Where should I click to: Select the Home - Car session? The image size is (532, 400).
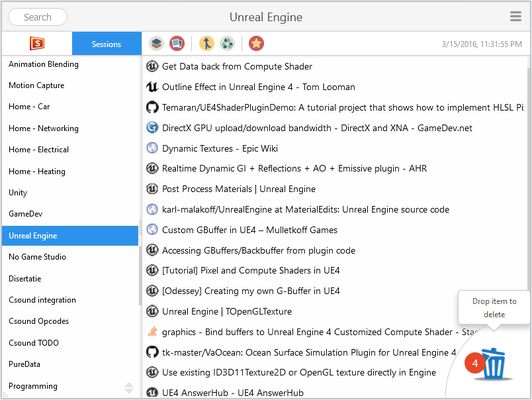click(70, 107)
